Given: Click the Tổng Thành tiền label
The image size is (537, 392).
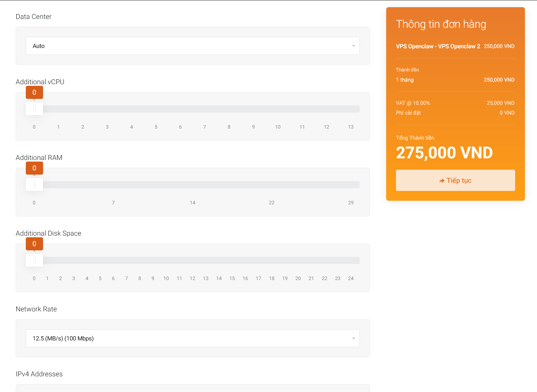Looking at the screenshot, I should (415, 138).
